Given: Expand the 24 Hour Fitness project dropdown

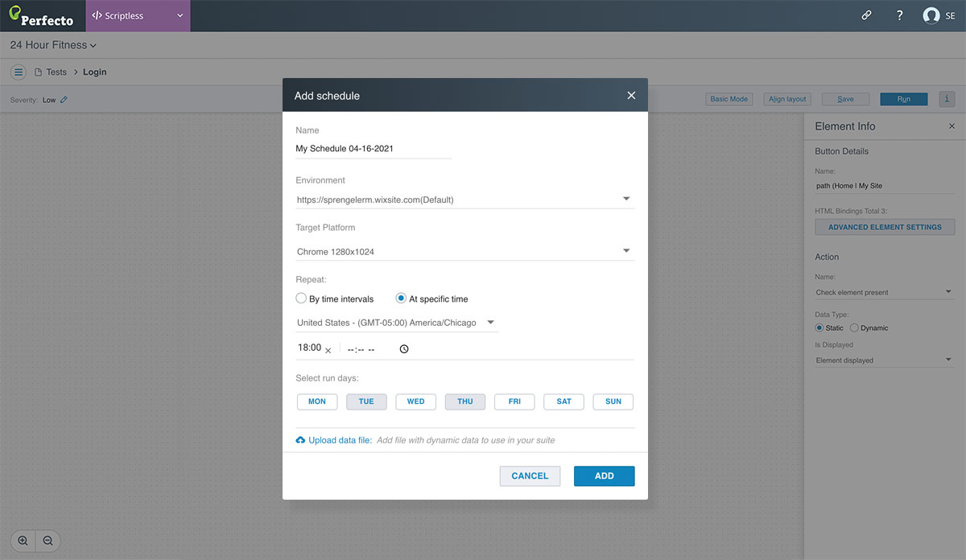Looking at the screenshot, I should (53, 45).
